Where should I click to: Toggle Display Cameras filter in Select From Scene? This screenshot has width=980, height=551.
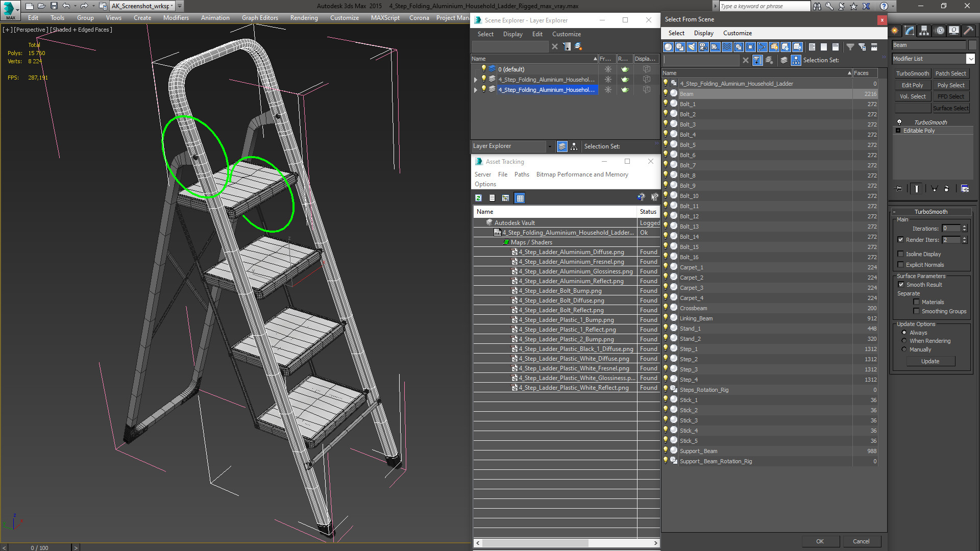[703, 47]
